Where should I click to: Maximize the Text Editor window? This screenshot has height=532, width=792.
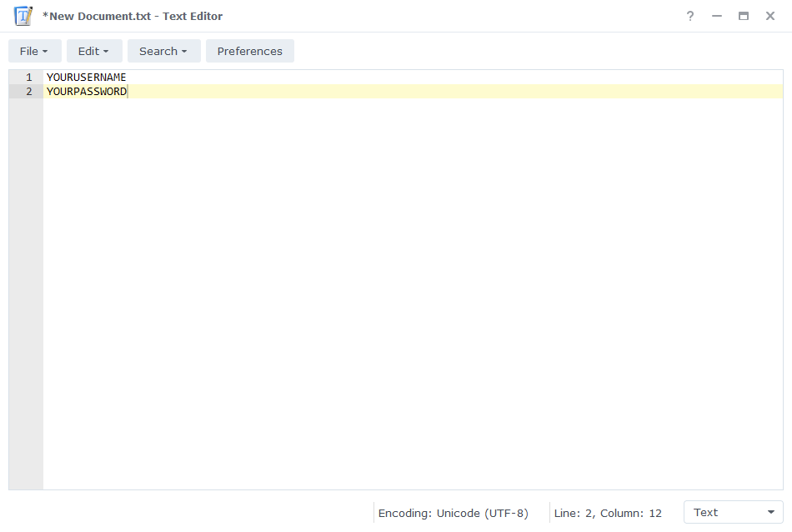pyautogui.click(x=744, y=16)
